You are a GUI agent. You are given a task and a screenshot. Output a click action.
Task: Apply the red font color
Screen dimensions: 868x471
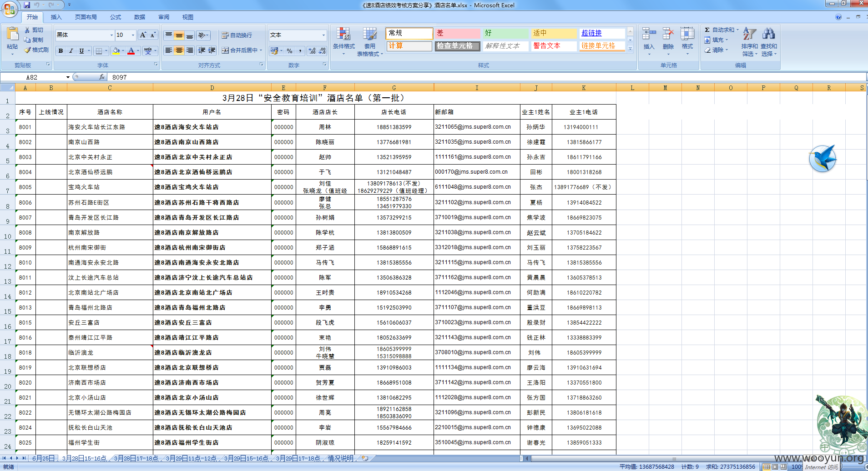(x=131, y=51)
